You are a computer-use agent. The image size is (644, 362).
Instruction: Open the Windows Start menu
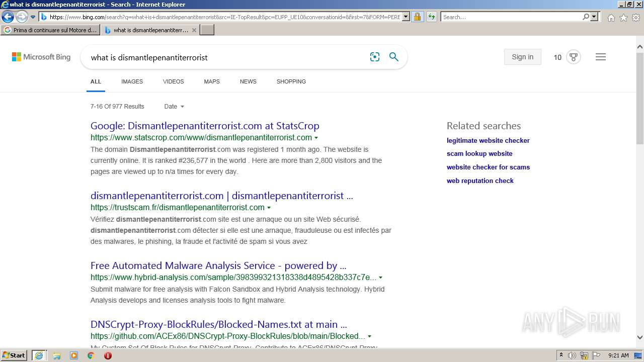tap(14, 355)
